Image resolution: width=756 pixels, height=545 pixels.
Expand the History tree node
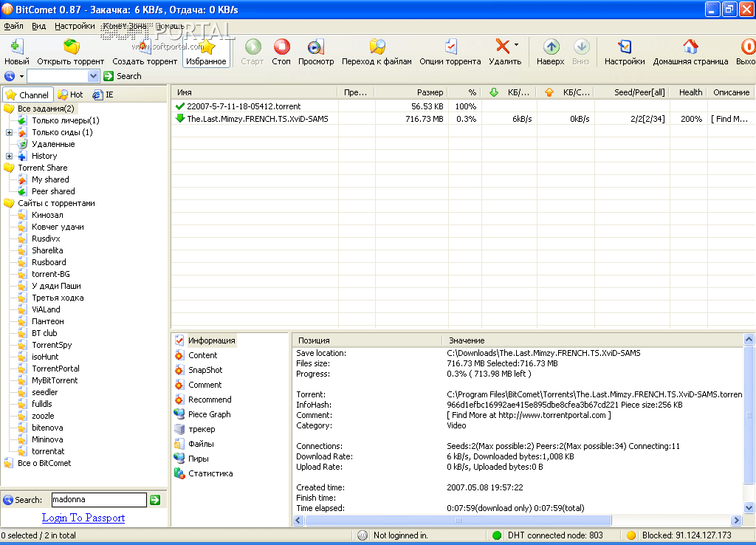pyautogui.click(x=9, y=156)
